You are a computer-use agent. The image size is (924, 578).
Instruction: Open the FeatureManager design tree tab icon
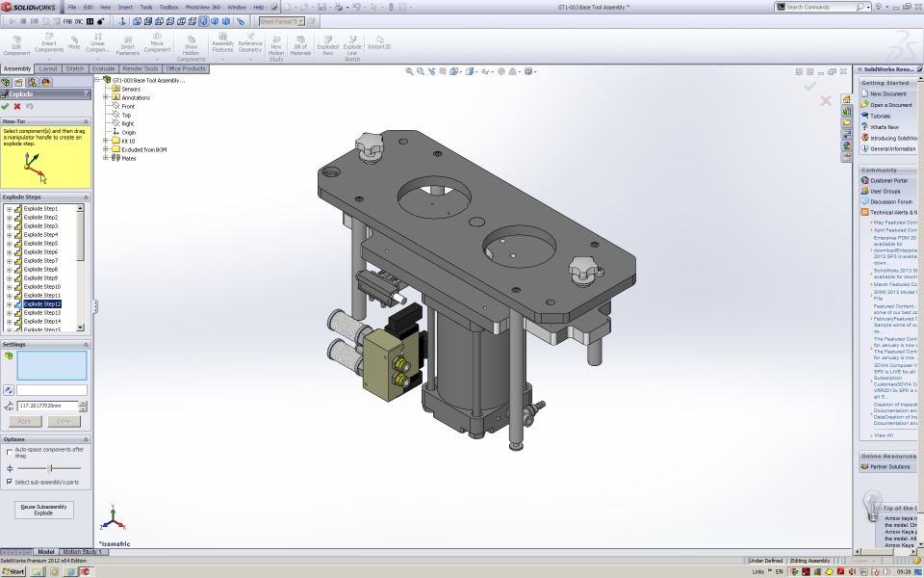[6, 83]
